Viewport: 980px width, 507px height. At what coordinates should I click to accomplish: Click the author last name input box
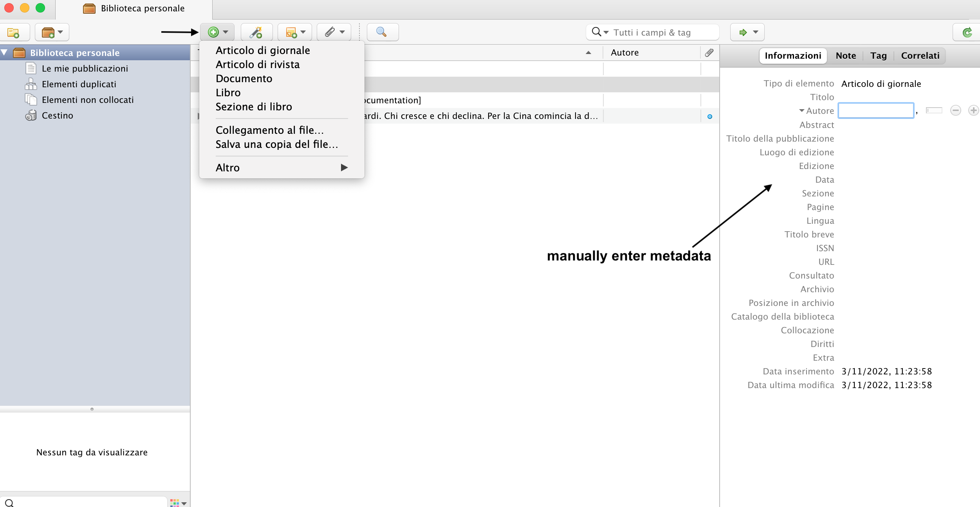pyautogui.click(x=876, y=111)
